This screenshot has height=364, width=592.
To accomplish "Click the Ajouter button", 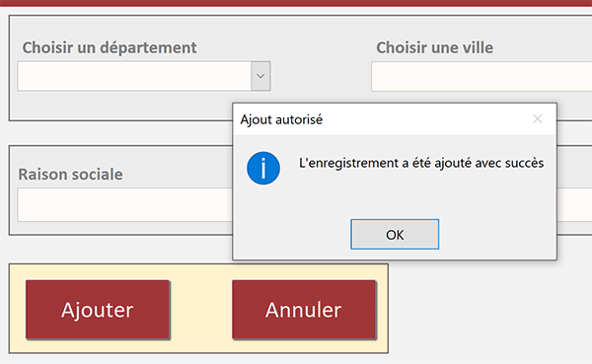I will pos(98,310).
